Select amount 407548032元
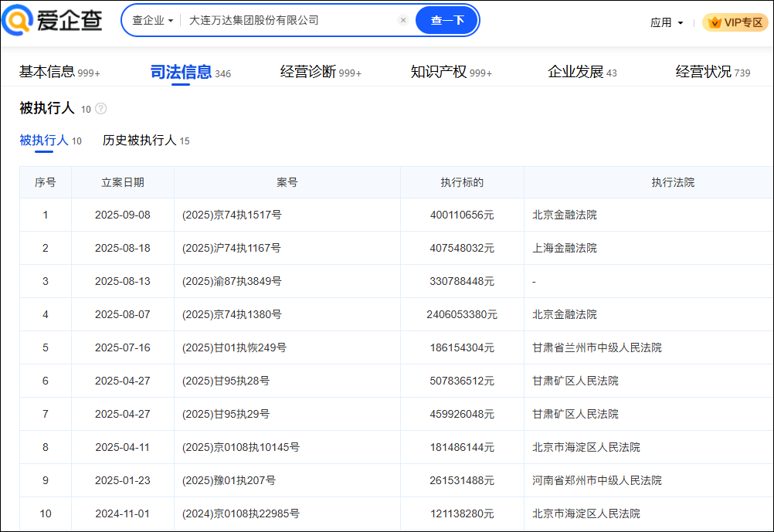Image resolution: width=774 pixels, height=532 pixels. 462,248
